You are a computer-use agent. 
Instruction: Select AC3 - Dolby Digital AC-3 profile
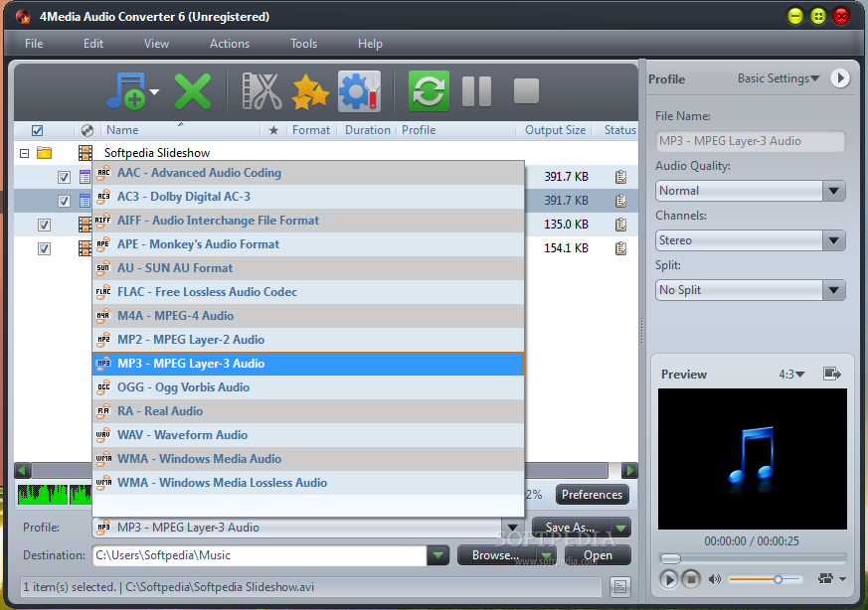tap(308, 197)
